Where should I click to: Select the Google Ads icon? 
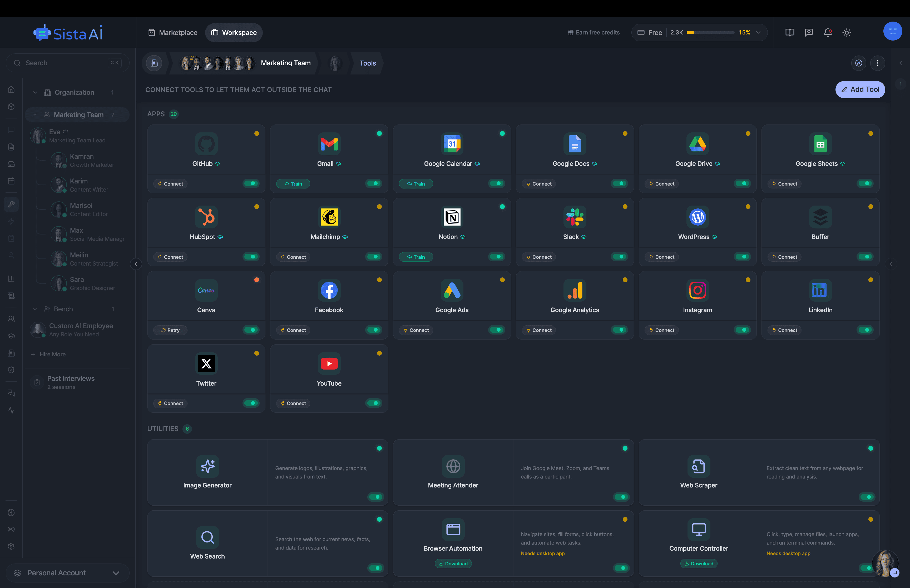pyautogui.click(x=452, y=290)
